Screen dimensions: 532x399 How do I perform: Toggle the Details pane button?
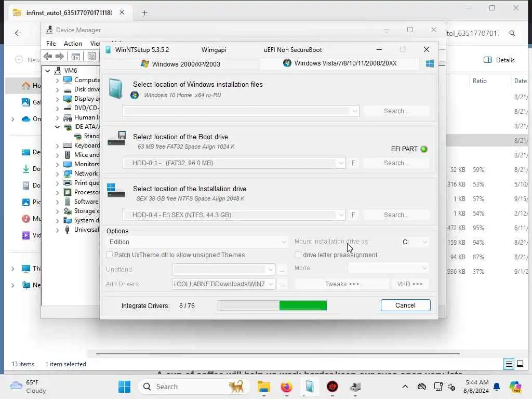499,60
